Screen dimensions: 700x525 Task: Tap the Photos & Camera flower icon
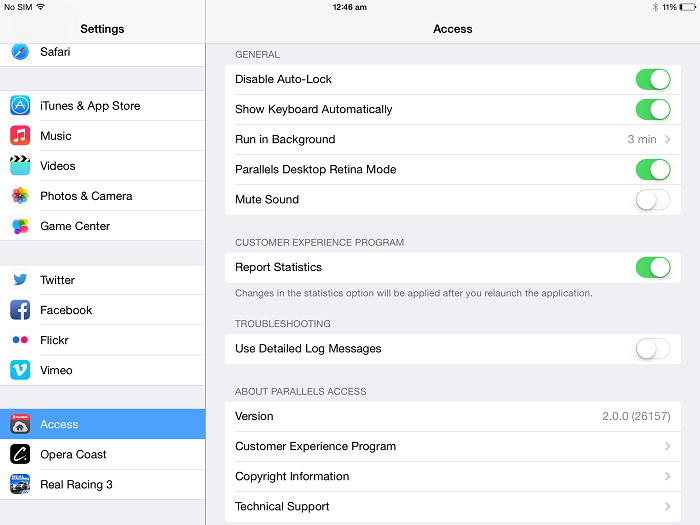[20, 196]
